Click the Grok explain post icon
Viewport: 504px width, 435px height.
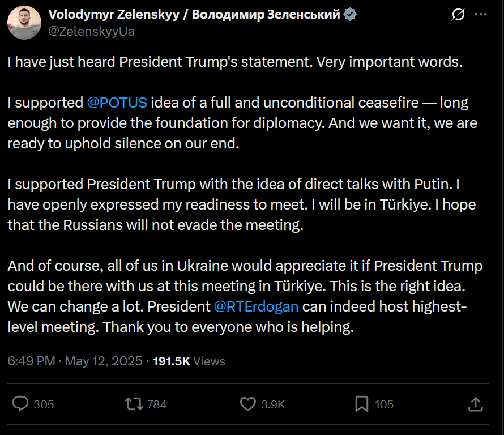pyautogui.click(x=458, y=15)
